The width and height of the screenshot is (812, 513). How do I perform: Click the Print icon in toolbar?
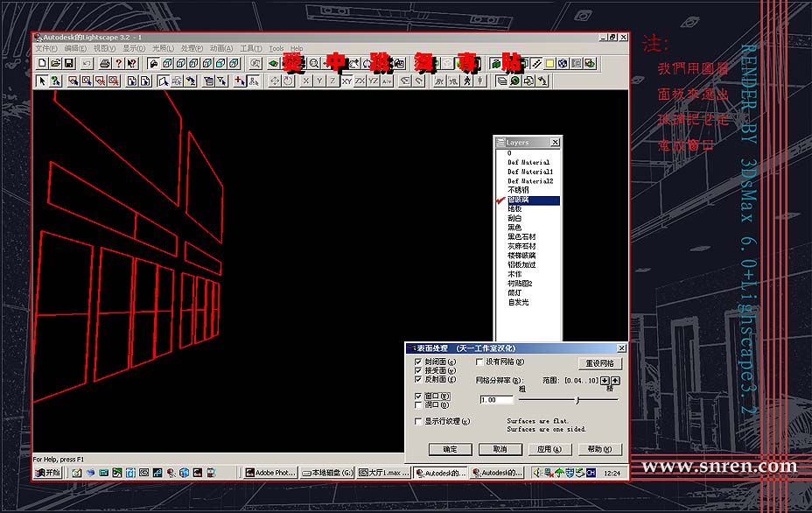pos(105,63)
